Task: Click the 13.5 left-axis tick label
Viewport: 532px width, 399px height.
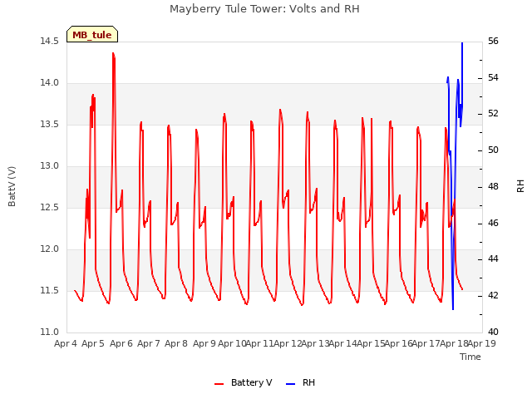Action: [50, 124]
